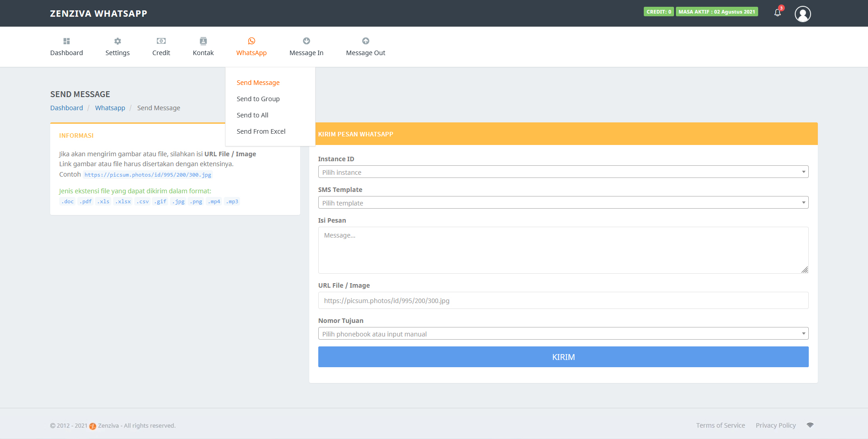This screenshot has width=868, height=439.
Task: Open the Dashboard grid icon
Action: 66,41
